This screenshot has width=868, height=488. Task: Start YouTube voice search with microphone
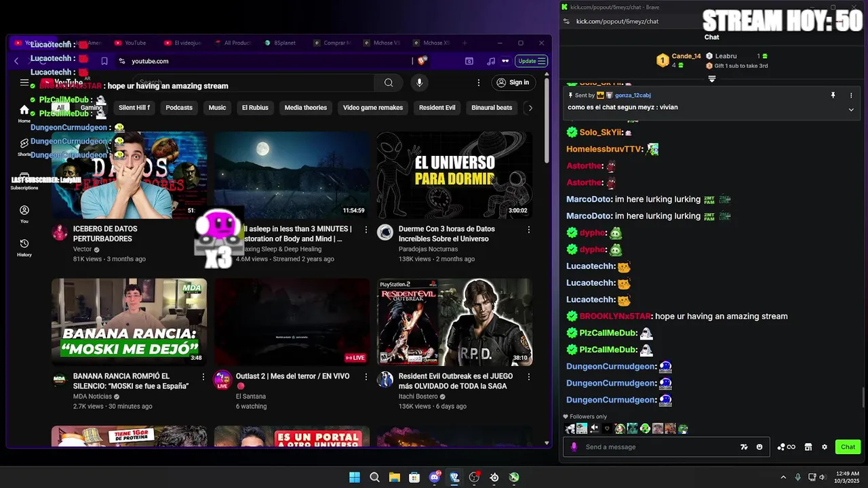pos(419,83)
